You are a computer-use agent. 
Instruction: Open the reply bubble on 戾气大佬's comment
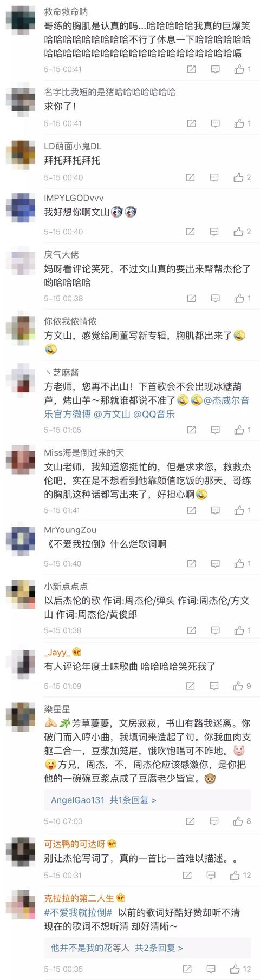click(x=214, y=298)
